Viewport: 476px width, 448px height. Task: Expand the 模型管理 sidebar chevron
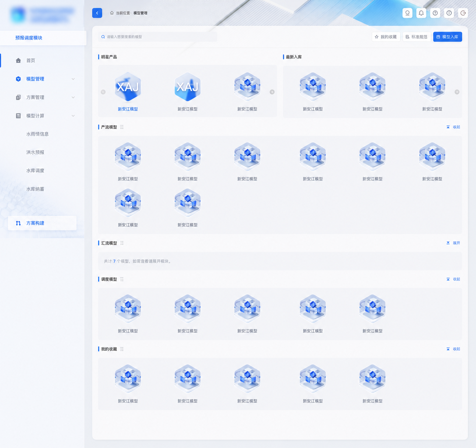point(73,79)
